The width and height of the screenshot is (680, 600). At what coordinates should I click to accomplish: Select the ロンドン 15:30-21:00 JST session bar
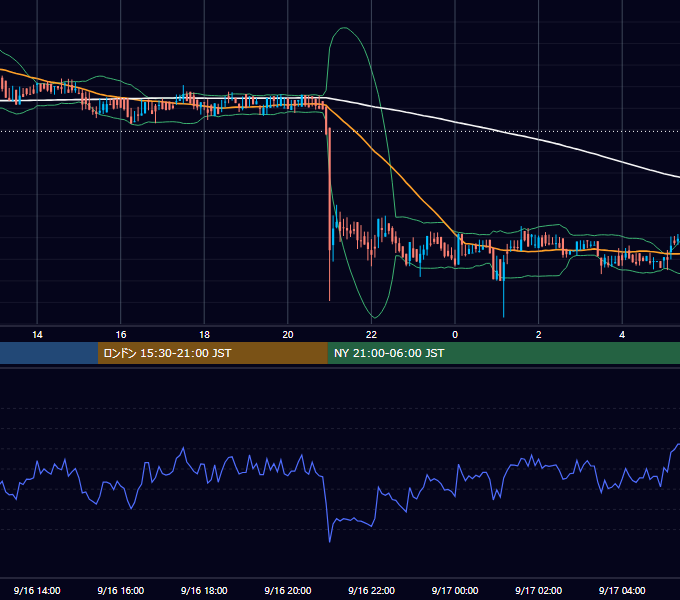pos(212,353)
